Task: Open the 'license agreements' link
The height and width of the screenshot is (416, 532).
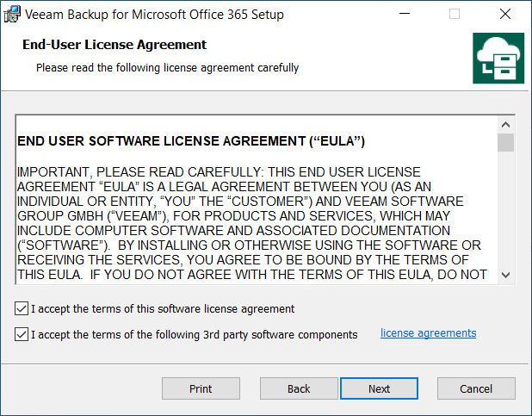Action: (x=428, y=333)
